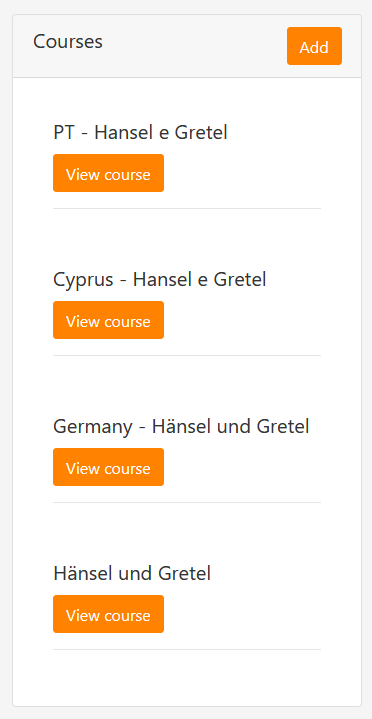This screenshot has width=372, height=719.
Task: Open View course for Cyprus course
Action: point(108,320)
